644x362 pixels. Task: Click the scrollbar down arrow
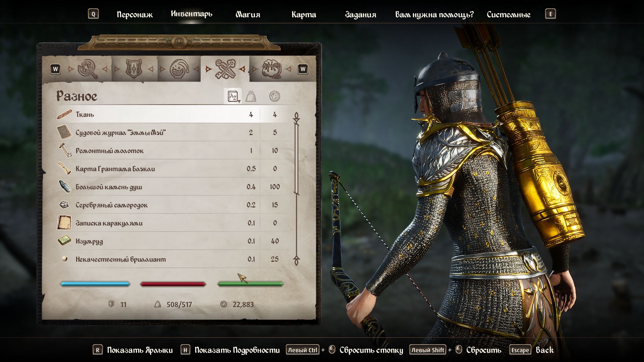tap(297, 260)
